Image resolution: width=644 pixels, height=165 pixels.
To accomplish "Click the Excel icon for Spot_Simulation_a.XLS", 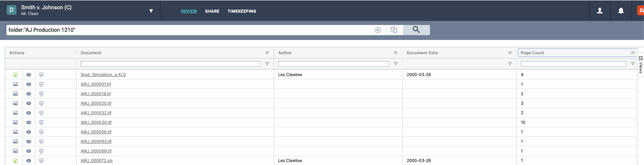I will tap(15, 75).
